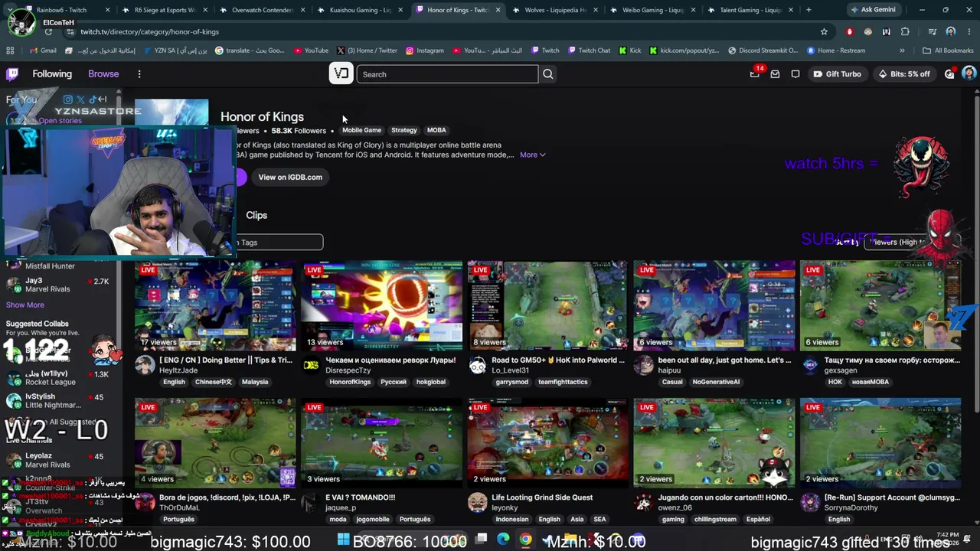This screenshot has height=551, width=980.
Task: Expand the description with More chevron
Action: [532, 155]
